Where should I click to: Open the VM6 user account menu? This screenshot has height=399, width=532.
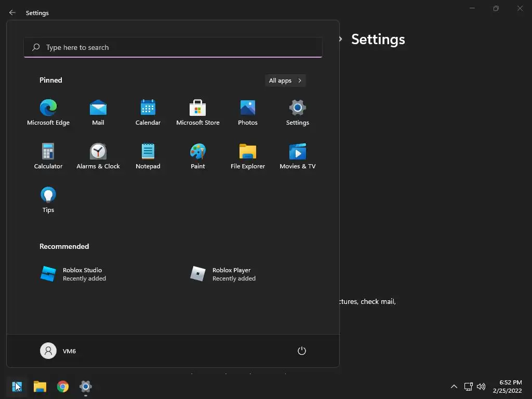tap(58, 351)
